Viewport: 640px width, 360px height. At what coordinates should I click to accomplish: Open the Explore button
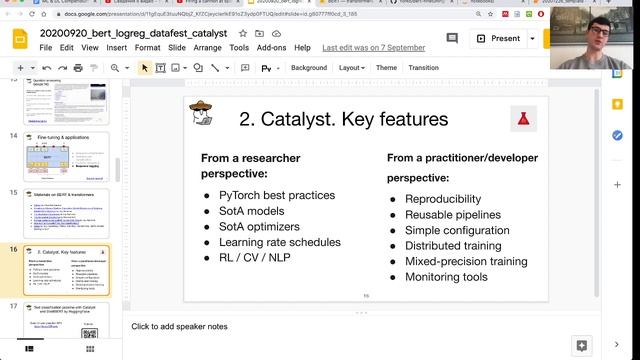[582, 346]
